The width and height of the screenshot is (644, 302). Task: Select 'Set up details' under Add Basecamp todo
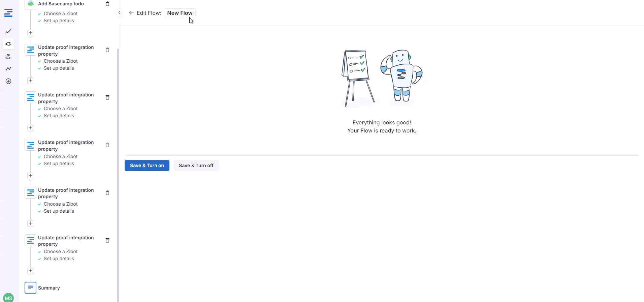(59, 21)
